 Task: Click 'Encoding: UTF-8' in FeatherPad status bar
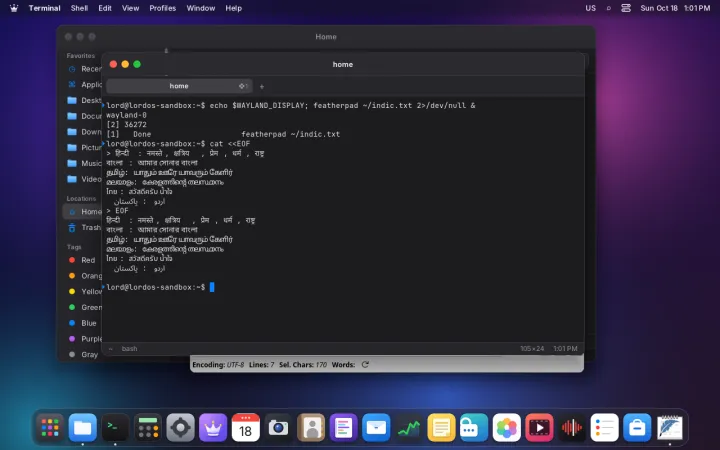(218, 365)
